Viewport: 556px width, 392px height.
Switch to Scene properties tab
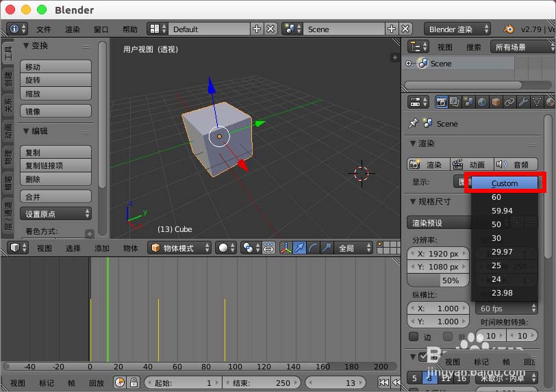tap(468, 102)
